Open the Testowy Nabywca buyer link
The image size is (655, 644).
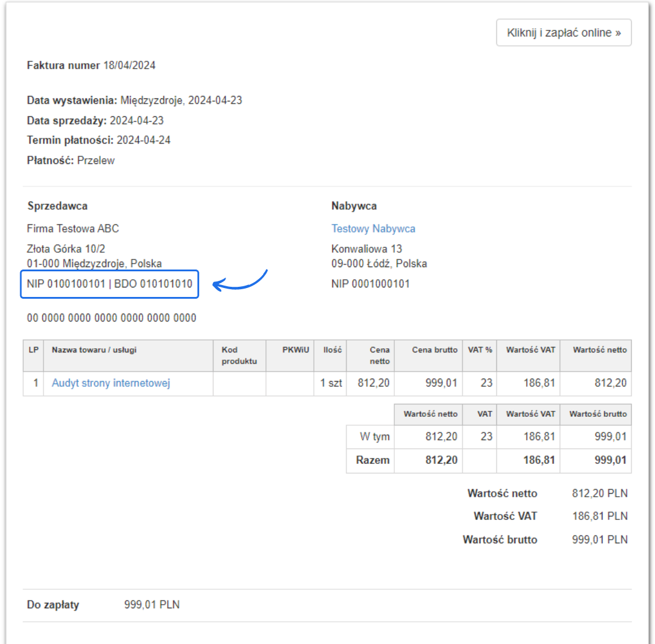373,228
